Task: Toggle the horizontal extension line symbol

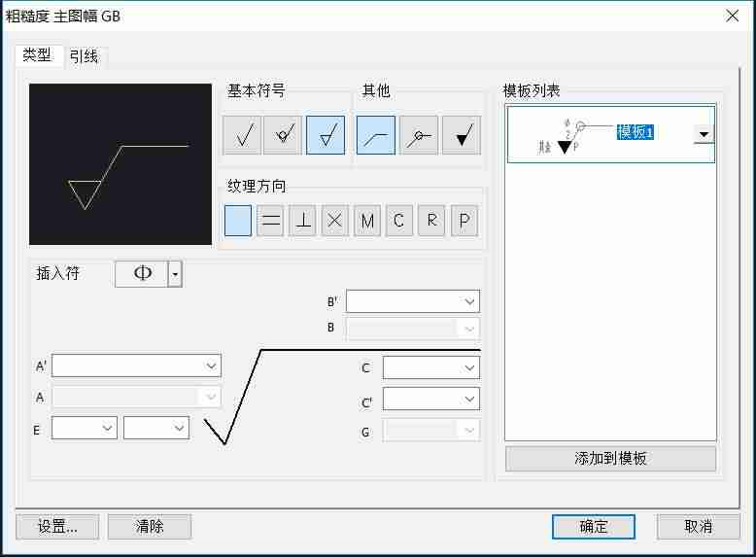Action: (x=376, y=135)
